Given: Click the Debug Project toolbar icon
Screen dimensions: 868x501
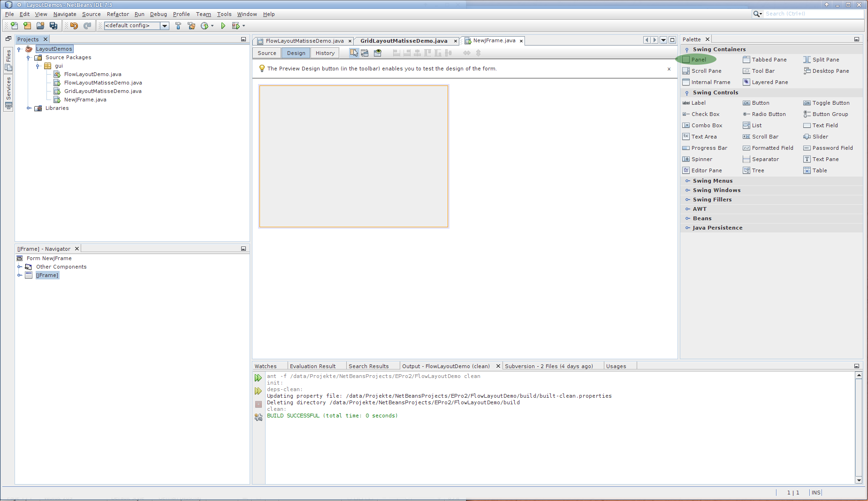Looking at the screenshot, I should [x=236, y=26].
